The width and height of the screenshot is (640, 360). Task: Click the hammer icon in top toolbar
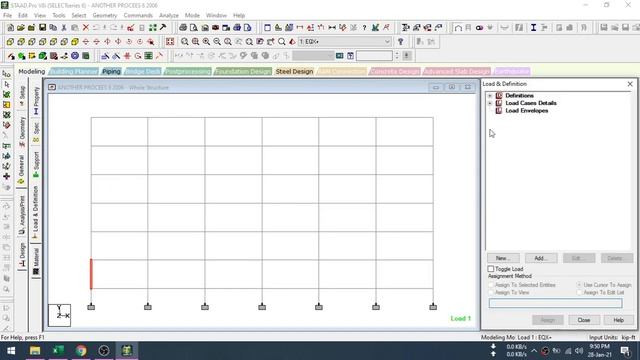coord(163,28)
